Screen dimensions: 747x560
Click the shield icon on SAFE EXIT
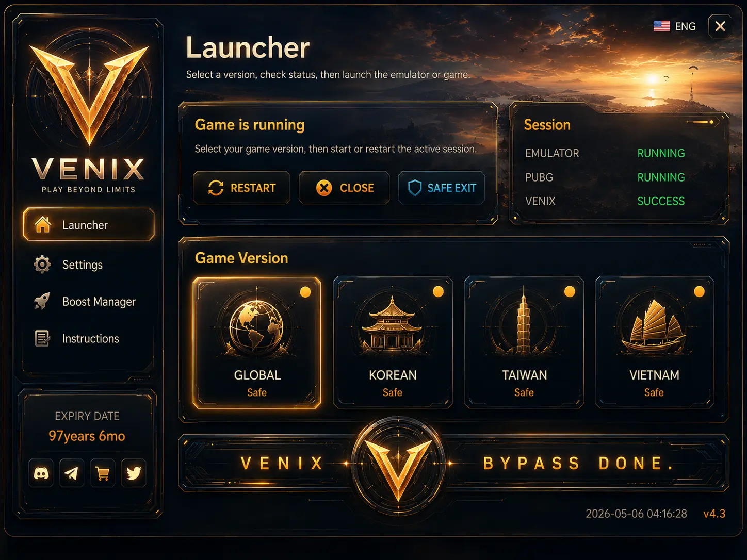[415, 188]
